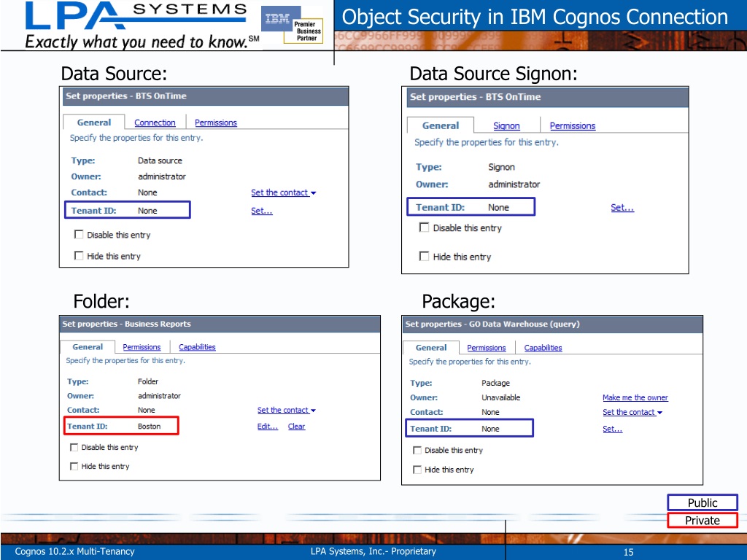Screen dimensions: 747x560
Task: Click Public legend box
Action: pos(703,502)
